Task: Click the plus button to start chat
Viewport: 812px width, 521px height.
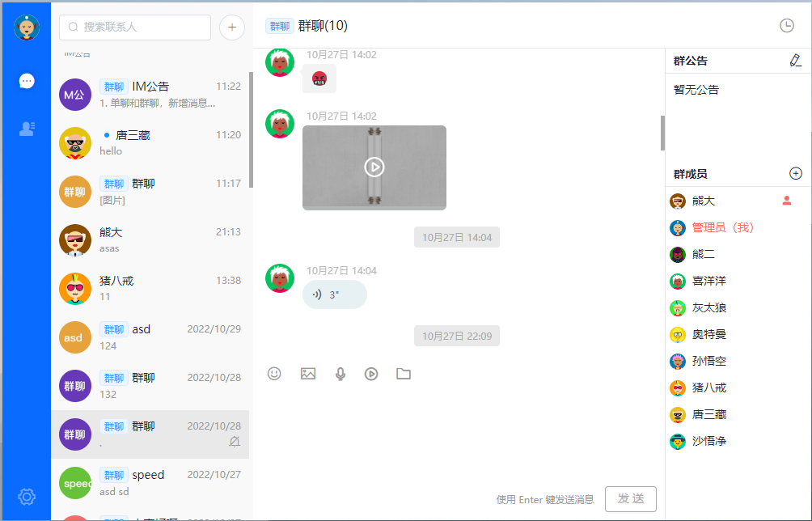Action: pyautogui.click(x=231, y=27)
